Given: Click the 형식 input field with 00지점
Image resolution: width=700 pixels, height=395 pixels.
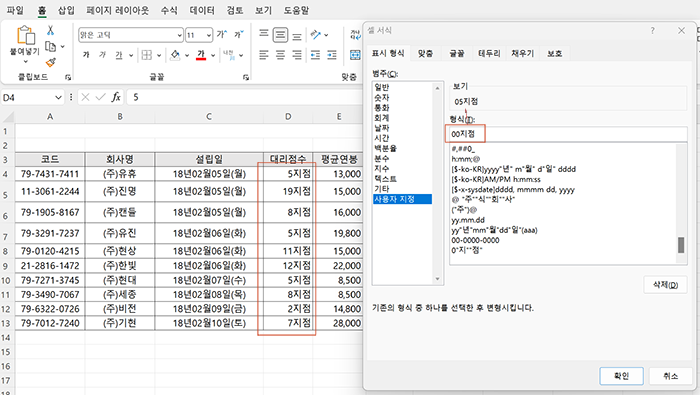Looking at the screenshot, I should point(568,134).
